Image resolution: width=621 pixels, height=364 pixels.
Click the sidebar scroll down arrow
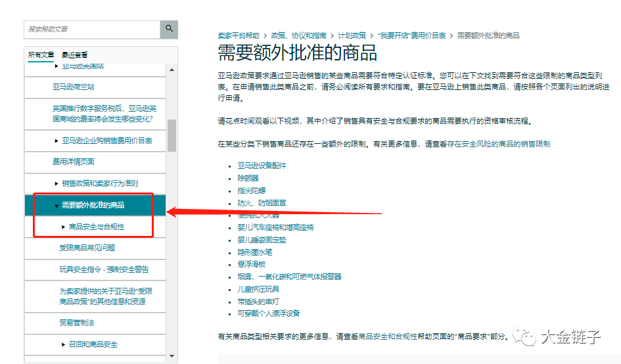[x=172, y=355]
